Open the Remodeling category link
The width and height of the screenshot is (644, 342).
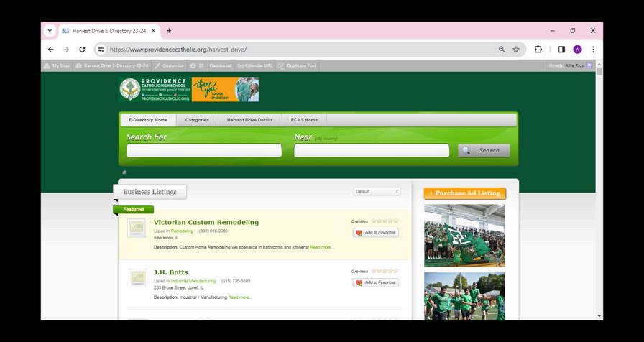182,231
